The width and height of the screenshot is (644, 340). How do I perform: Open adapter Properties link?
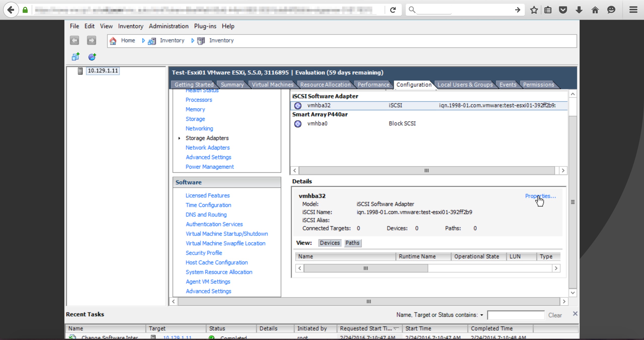click(x=540, y=196)
